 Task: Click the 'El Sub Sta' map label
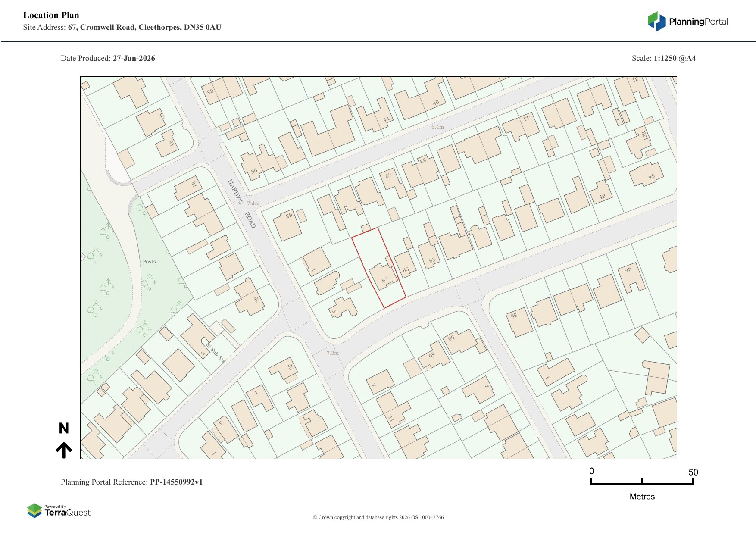click(x=216, y=352)
